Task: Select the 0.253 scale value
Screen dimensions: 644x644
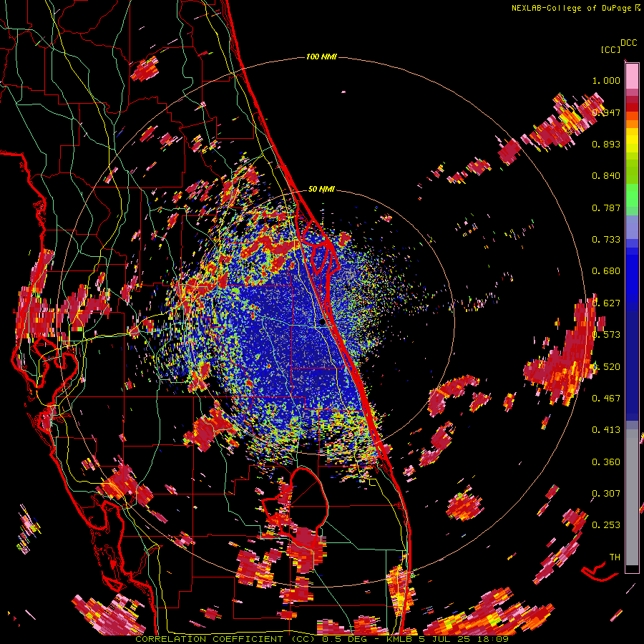Action: (606, 525)
